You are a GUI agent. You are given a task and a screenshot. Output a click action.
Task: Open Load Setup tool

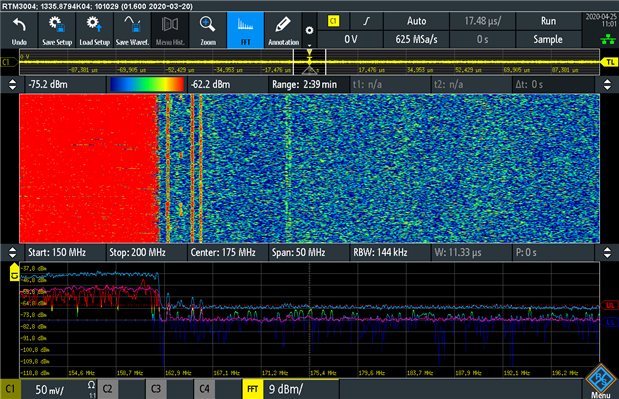94,30
